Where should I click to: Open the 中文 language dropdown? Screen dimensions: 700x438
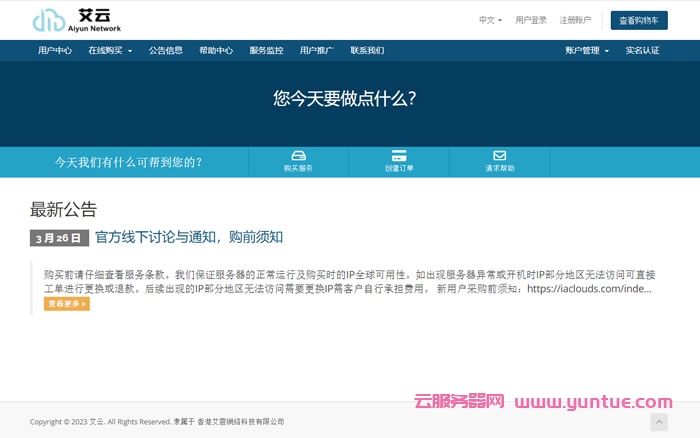click(490, 20)
